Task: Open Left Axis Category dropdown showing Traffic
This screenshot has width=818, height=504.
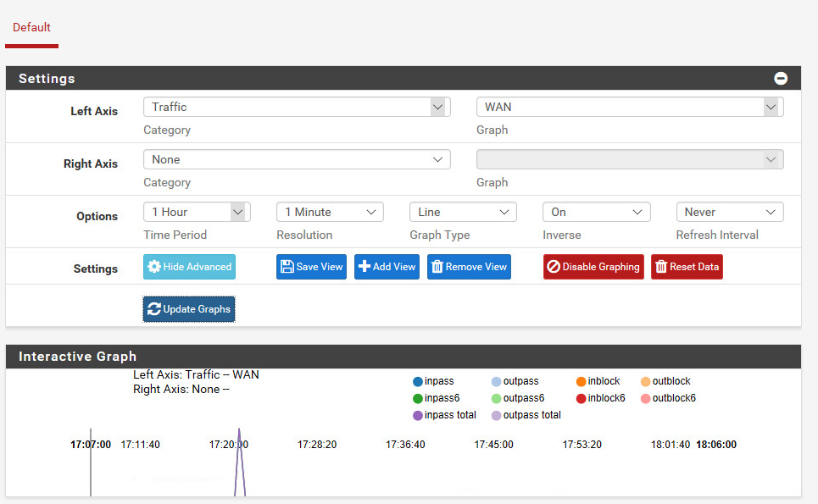Action: coord(297,107)
